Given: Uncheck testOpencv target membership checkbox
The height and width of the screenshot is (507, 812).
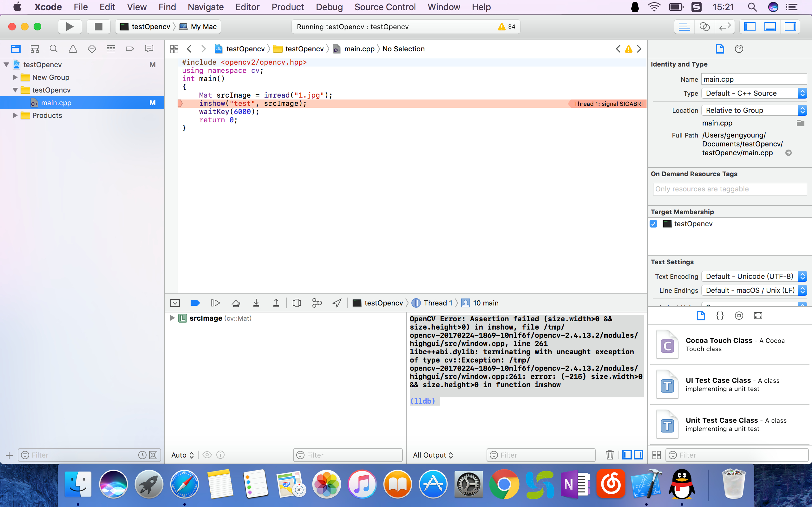Looking at the screenshot, I should [654, 224].
